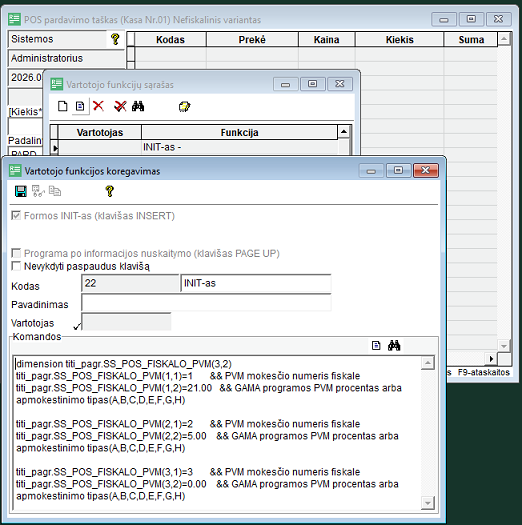Toggle Formos INIT-as checkbox

(x=16, y=215)
